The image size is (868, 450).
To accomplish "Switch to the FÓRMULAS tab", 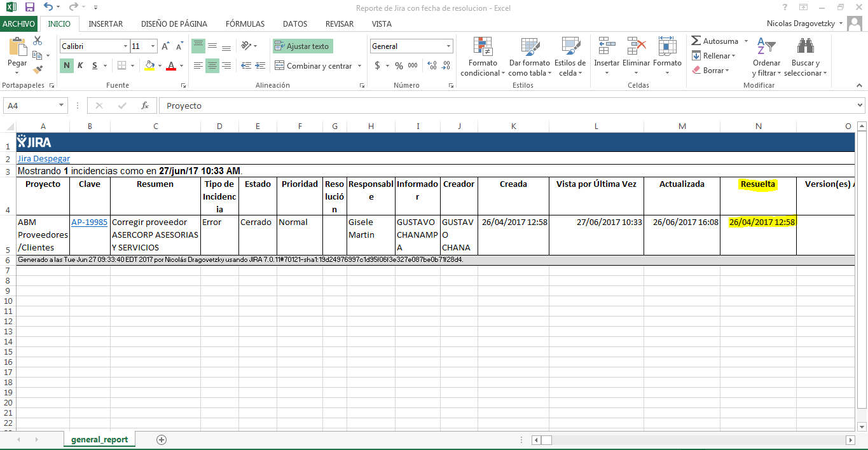I will [x=245, y=24].
